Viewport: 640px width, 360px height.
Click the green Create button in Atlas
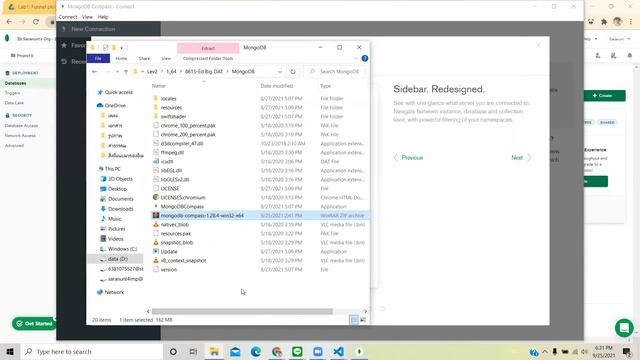(x=602, y=96)
